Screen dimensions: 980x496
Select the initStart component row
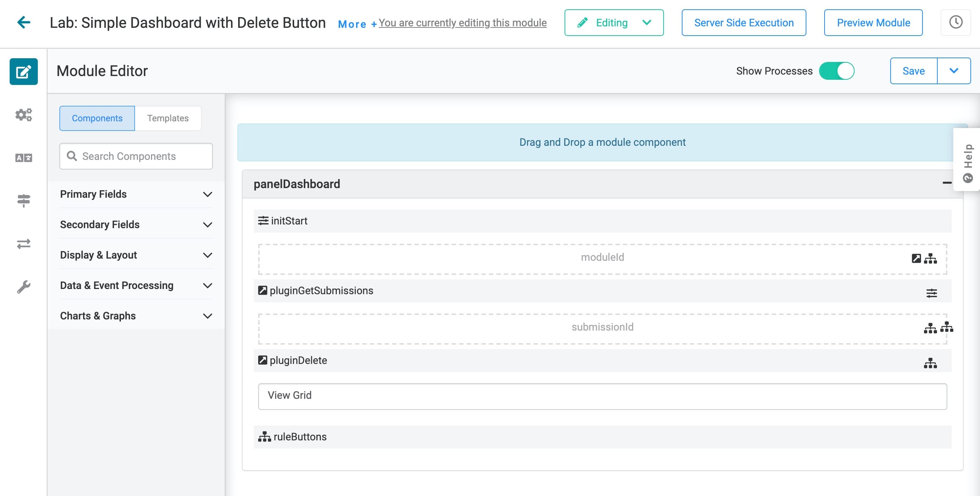coord(603,221)
